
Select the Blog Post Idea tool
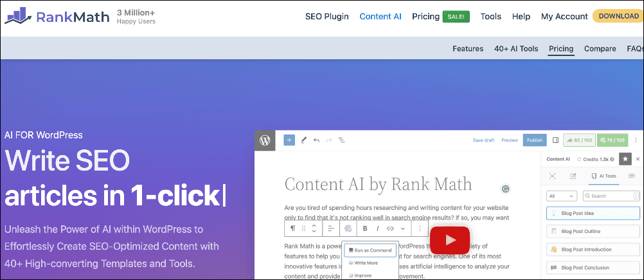coord(593,213)
